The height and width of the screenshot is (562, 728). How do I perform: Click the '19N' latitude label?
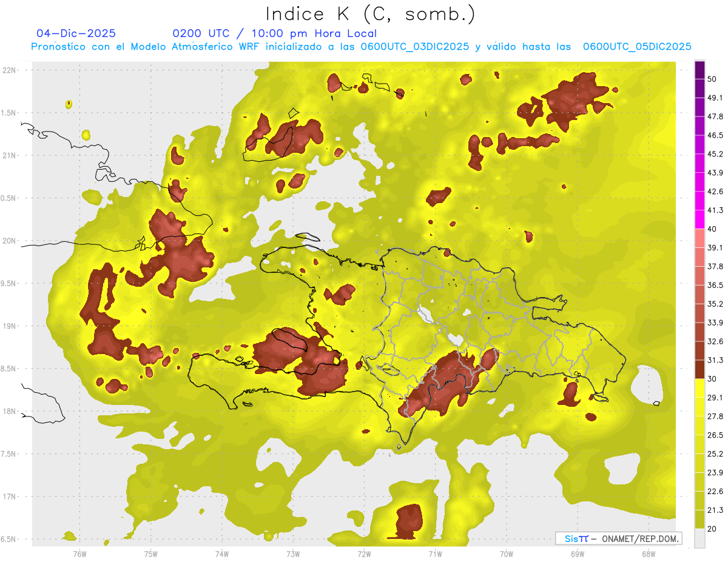[10, 326]
